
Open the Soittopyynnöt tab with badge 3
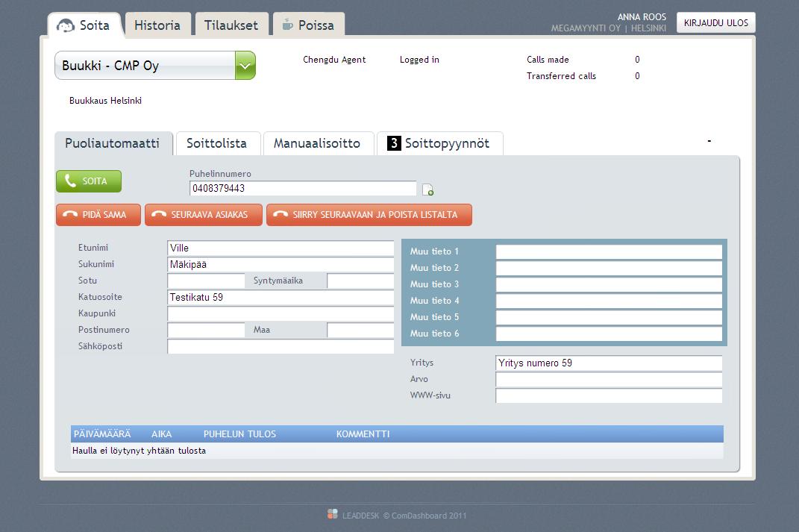[439, 143]
